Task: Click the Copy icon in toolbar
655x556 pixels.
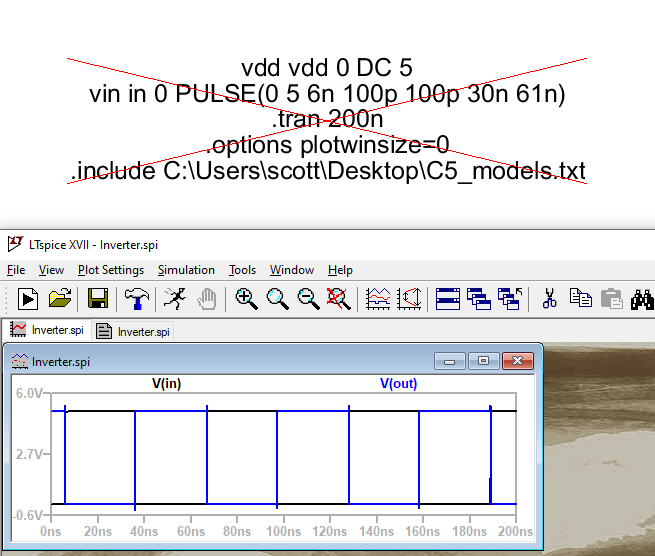Action: [580, 298]
